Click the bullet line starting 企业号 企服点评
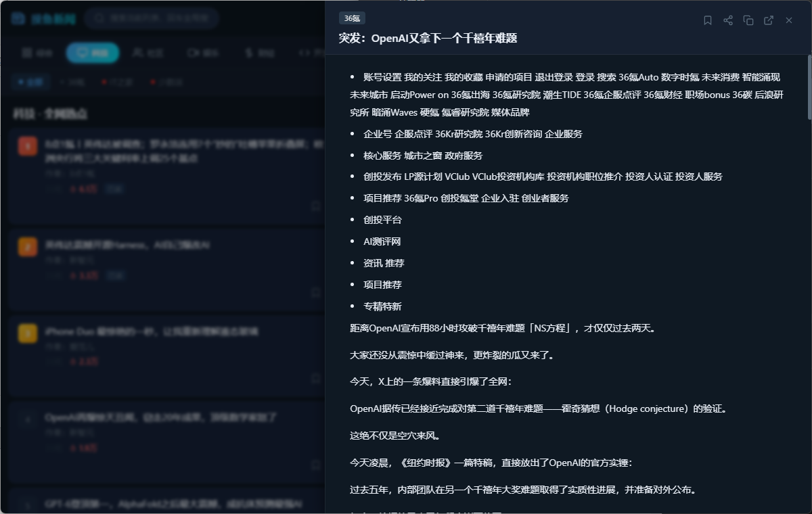The width and height of the screenshot is (812, 514). tap(472, 134)
